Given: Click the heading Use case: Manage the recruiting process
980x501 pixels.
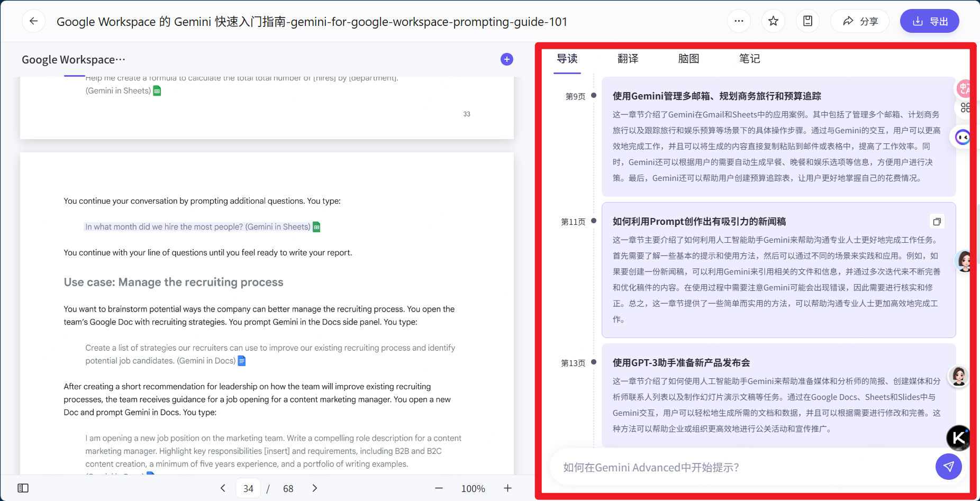Looking at the screenshot, I should click(x=174, y=282).
